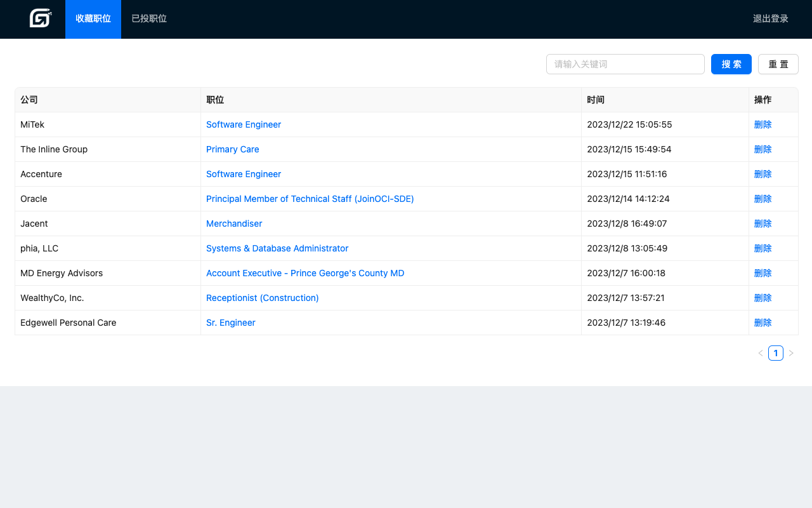
Task: Select the WealthyCo, Inc. cell
Action: tap(108, 298)
